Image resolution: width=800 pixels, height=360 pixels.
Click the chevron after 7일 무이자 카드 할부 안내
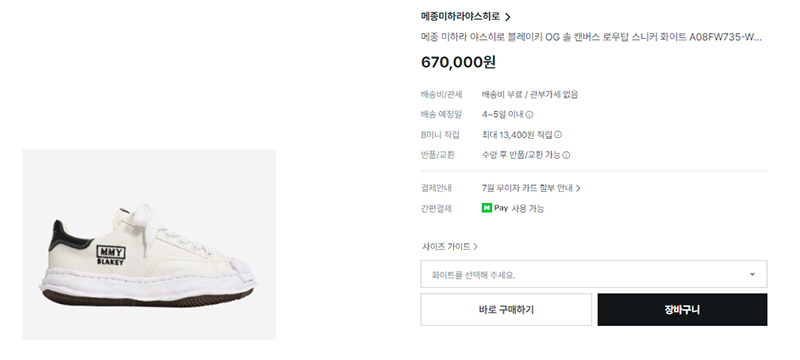[x=578, y=188]
